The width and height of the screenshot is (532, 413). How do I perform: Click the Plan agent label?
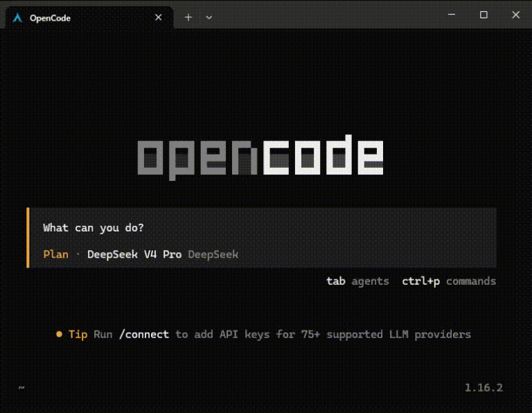click(56, 254)
